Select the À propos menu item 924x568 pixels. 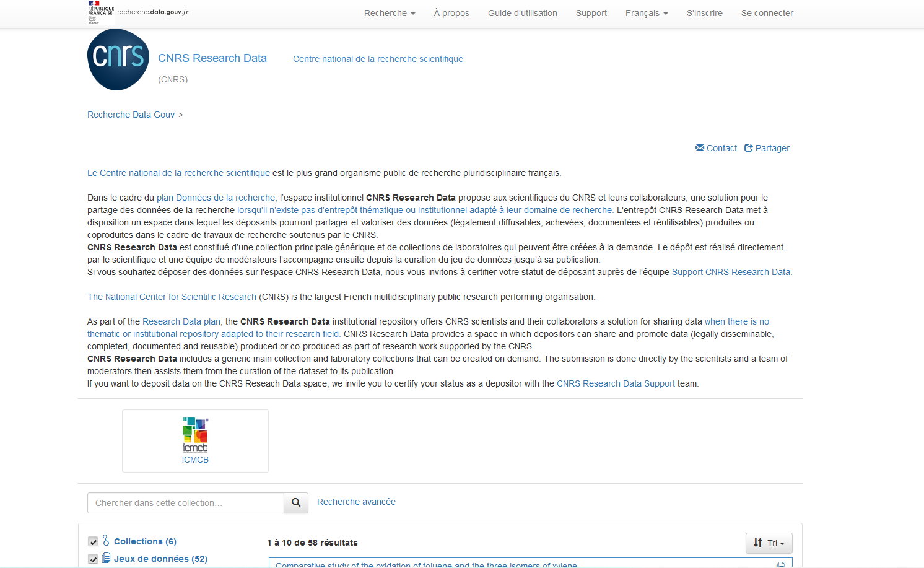(451, 12)
